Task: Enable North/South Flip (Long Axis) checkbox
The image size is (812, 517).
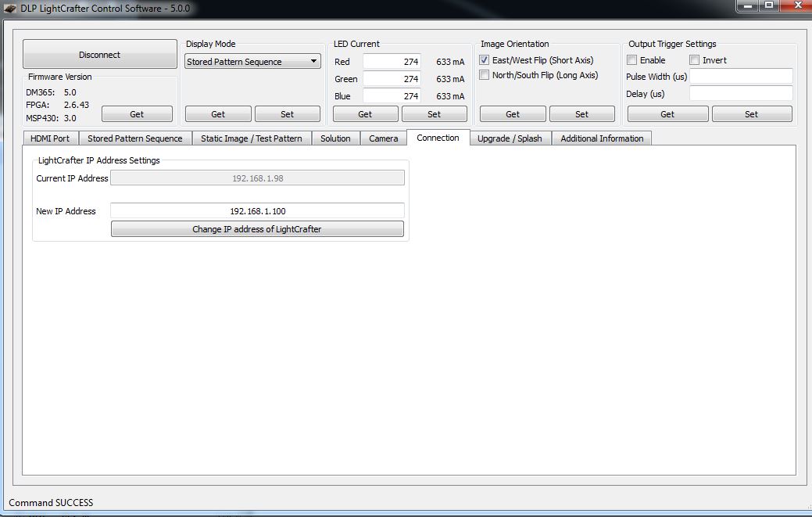Action: (x=485, y=75)
